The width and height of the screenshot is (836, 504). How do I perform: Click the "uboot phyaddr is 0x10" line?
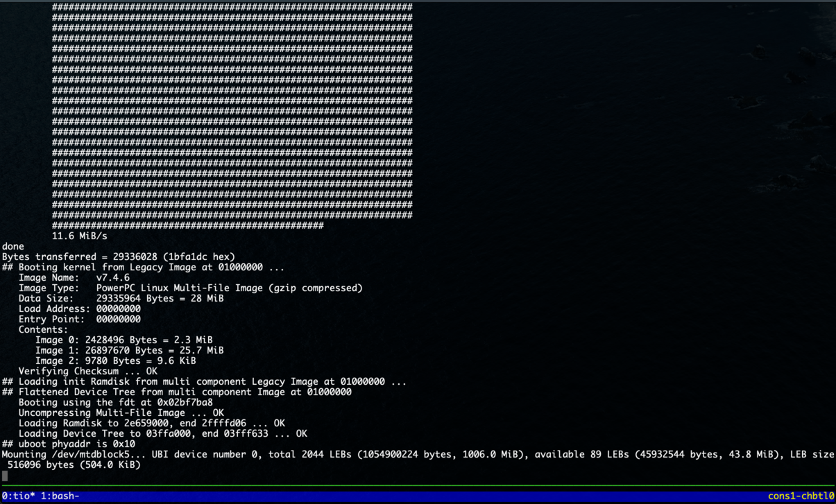point(68,444)
